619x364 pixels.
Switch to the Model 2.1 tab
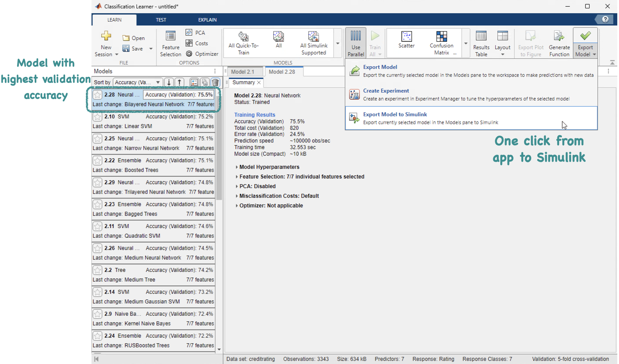[x=242, y=72]
